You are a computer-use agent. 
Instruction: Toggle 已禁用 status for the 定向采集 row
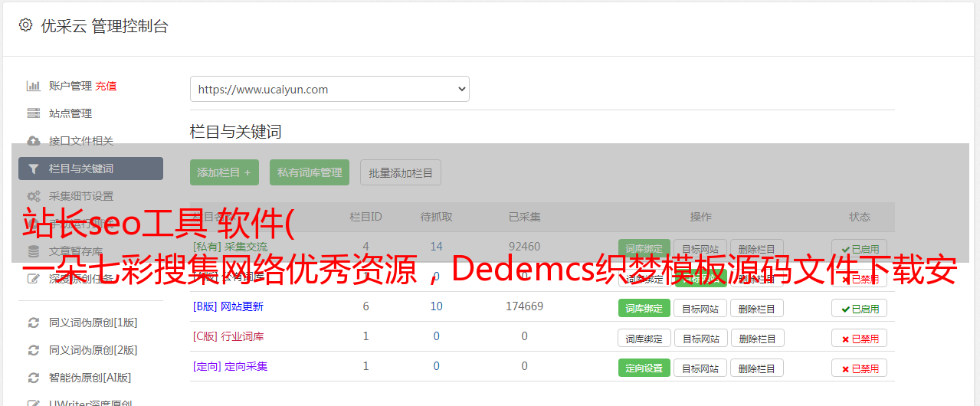click(860, 368)
